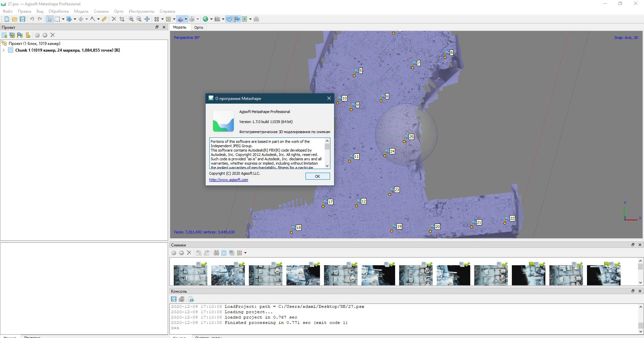This screenshot has width=644, height=338.
Task: Click the tiled model view icon
Action: (x=192, y=19)
